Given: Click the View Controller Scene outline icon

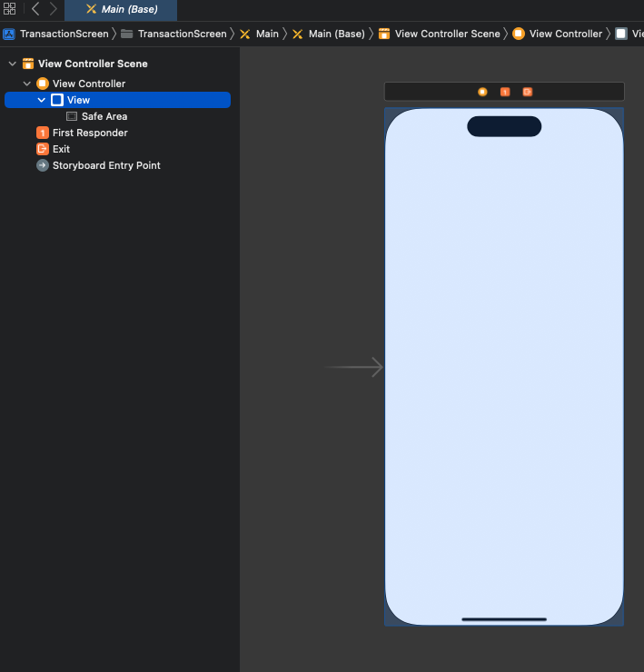Looking at the screenshot, I should coord(28,64).
